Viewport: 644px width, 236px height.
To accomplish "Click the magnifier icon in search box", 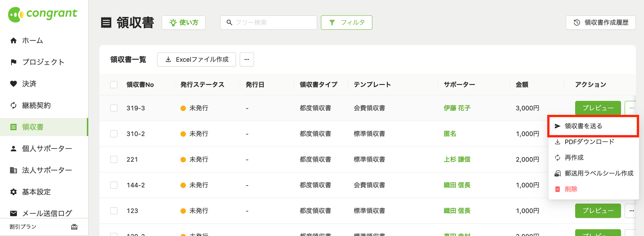I will coord(229,23).
